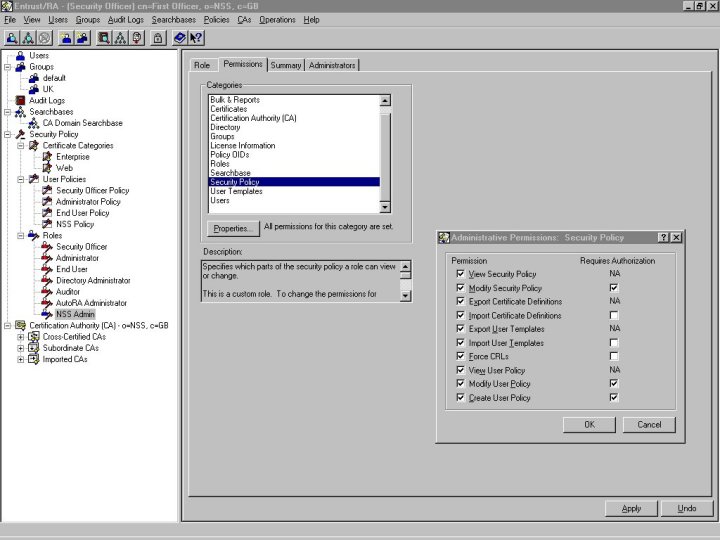Collapse the Certificate Categories node
The width and height of the screenshot is (720, 540).
(21, 146)
